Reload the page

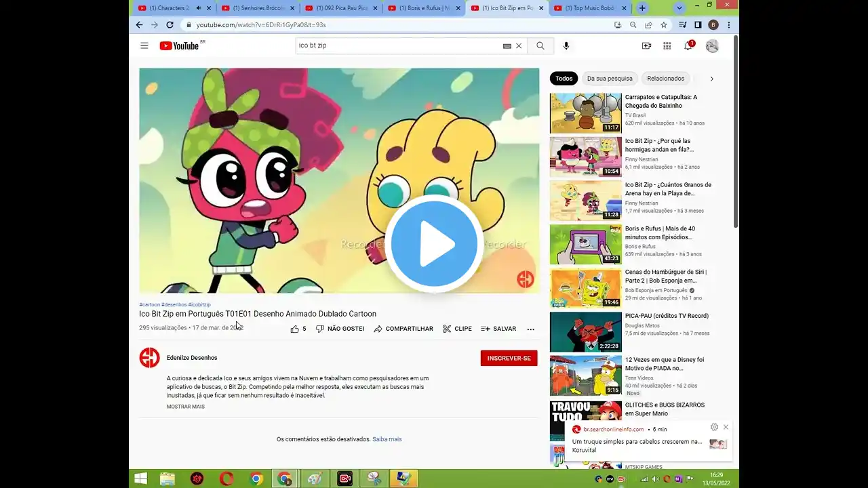click(x=170, y=24)
